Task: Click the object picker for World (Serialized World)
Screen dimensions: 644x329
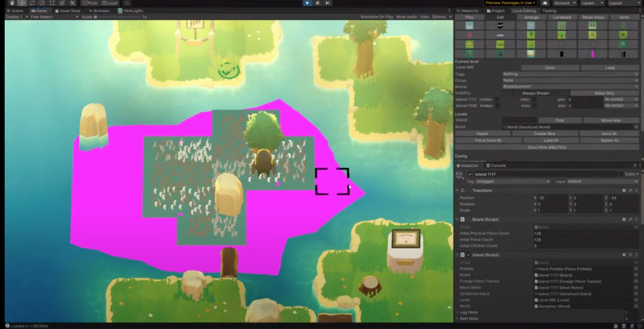Action: 636,127
